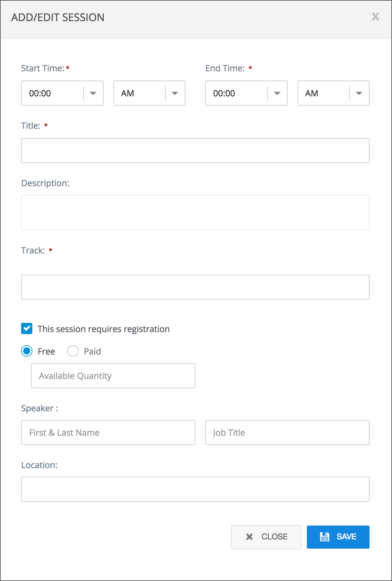Focus the Available Quantity field
392x581 pixels.
pos(113,376)
